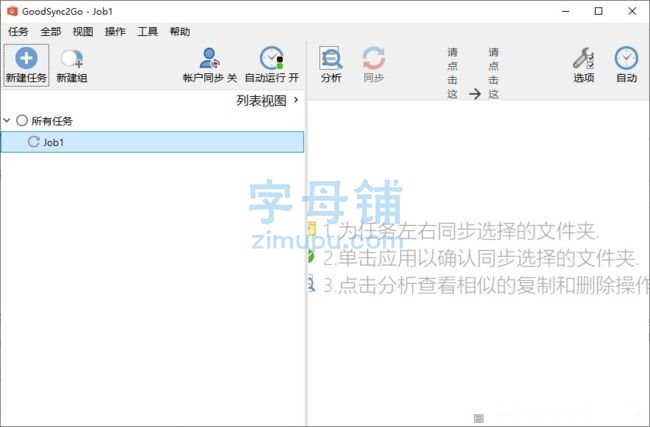Image resolution: width=650 pixels, height=427 pixels.
Task: Open the 全部 menu
Action: 51,32
